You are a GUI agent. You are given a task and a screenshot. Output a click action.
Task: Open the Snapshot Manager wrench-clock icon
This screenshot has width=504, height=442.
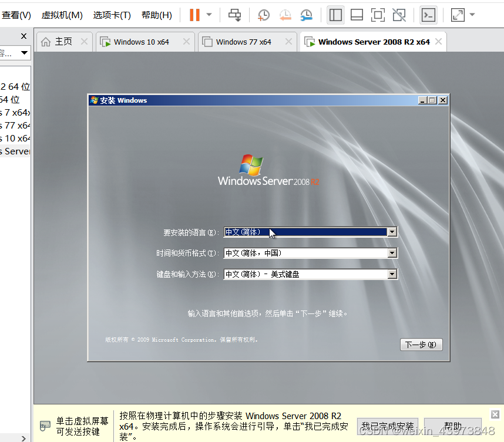[x=306, y=15]
